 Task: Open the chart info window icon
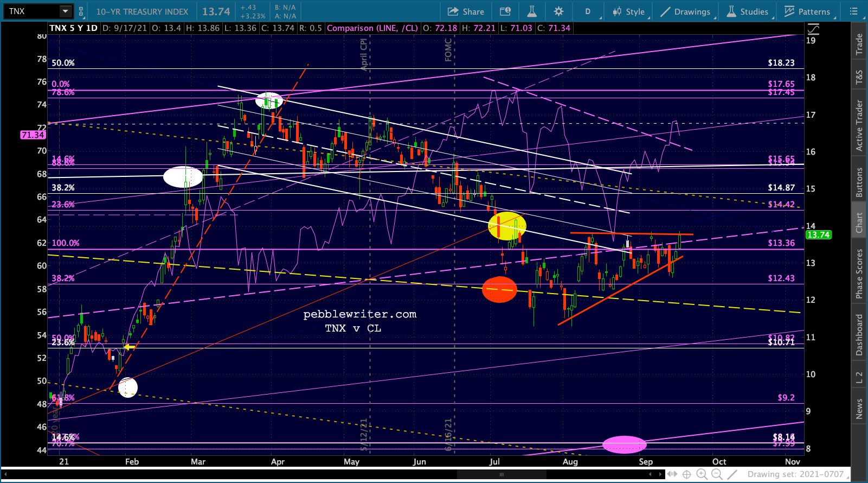505,11
